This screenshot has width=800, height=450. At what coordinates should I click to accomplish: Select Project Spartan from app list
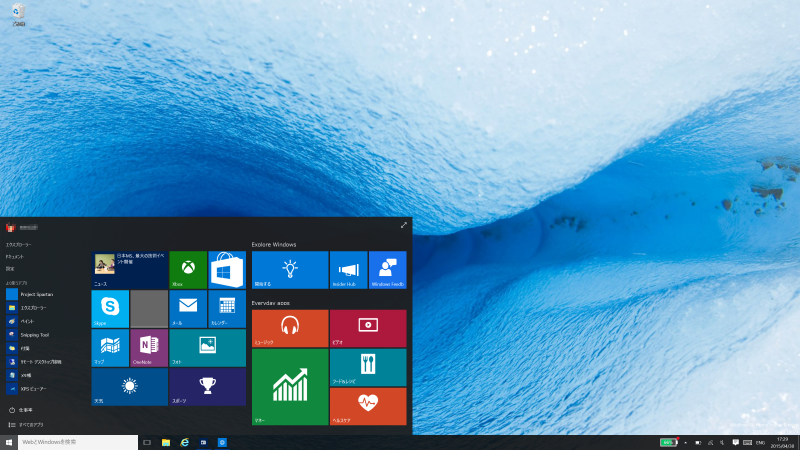(x=36, y=294)
